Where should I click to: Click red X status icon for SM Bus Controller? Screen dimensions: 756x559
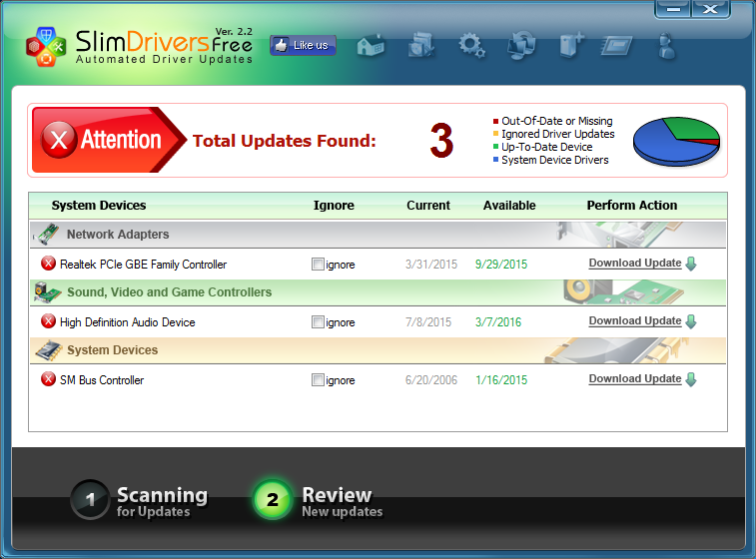click(x=48, y=378)
